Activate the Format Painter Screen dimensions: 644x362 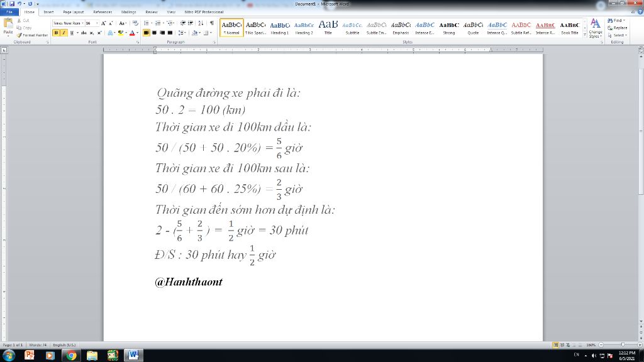33,35
